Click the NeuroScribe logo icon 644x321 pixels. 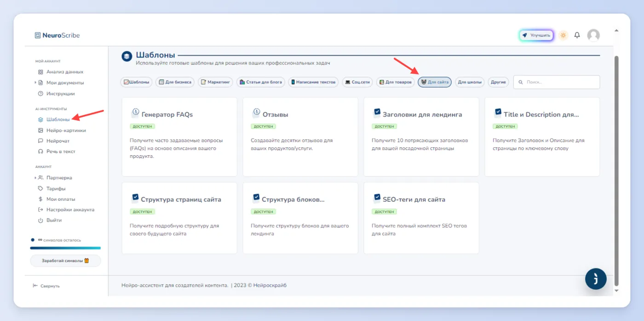coord(38,35)
